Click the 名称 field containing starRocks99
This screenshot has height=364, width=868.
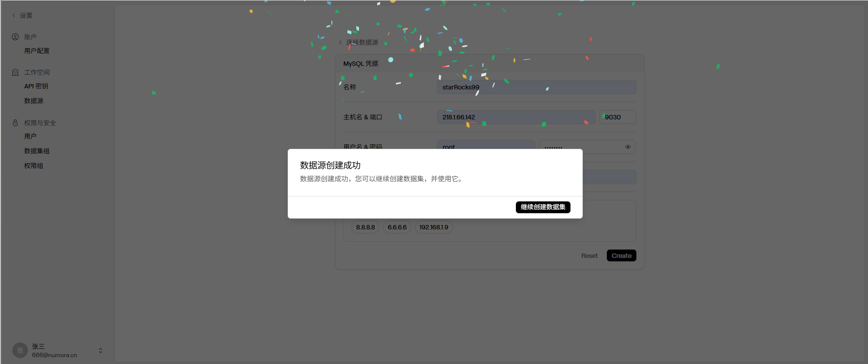tap(537, 87)
